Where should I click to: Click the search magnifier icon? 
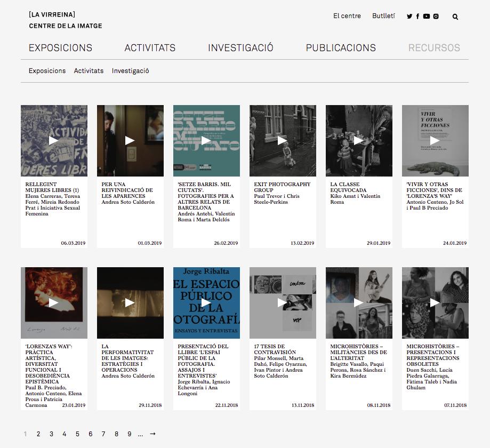click(x=455, y=17)
